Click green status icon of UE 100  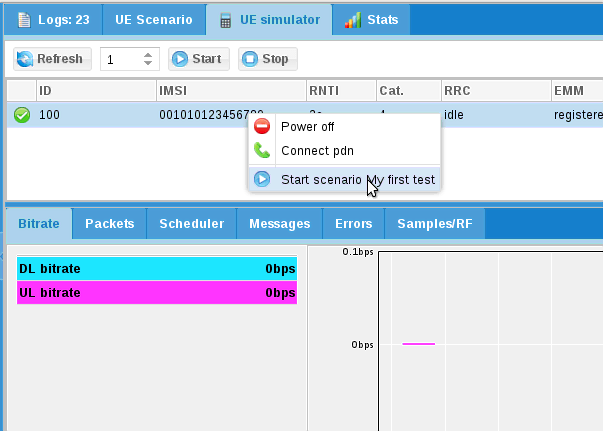[x=21, y=115]
